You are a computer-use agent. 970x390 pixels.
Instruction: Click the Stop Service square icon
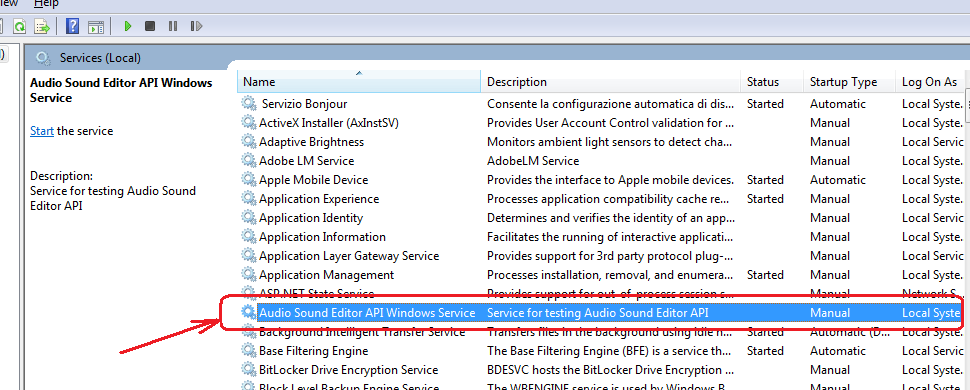(x=150, y=26)
